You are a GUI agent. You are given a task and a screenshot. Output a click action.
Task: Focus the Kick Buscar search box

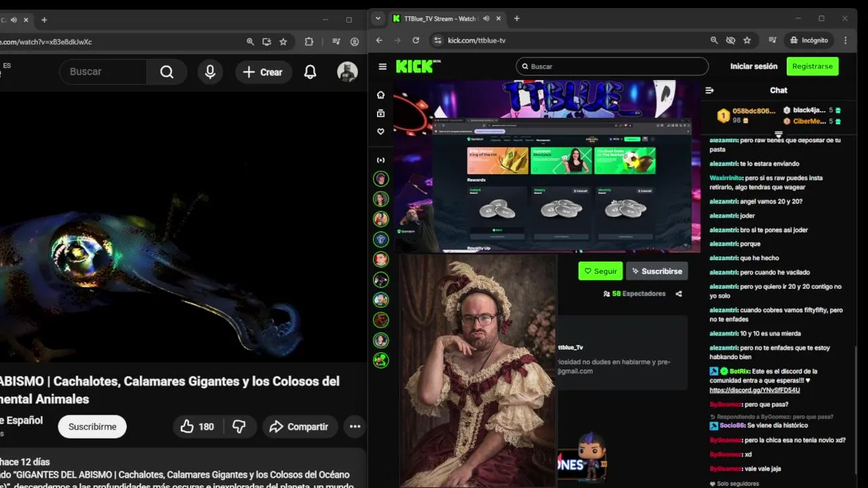point(612,66)
